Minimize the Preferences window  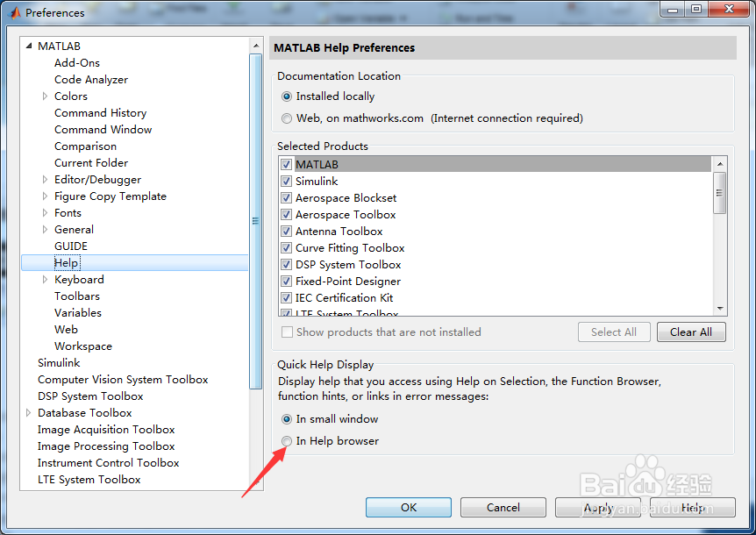(673, 9)
